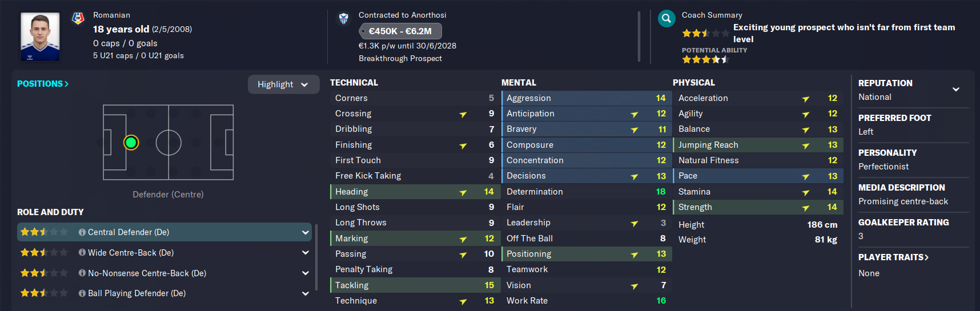Open the POSITIONS link
Screen dimensions: 980x311
[x=43, y=84]
